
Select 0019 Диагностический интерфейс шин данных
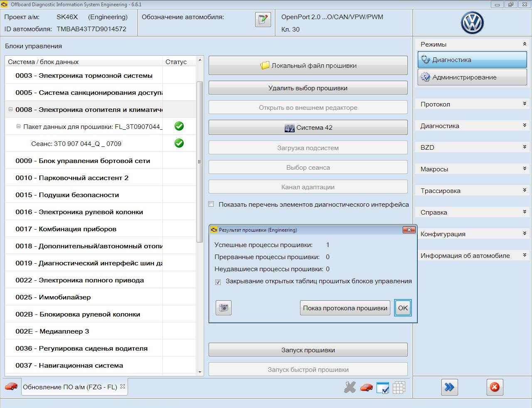tap(100, 263)
